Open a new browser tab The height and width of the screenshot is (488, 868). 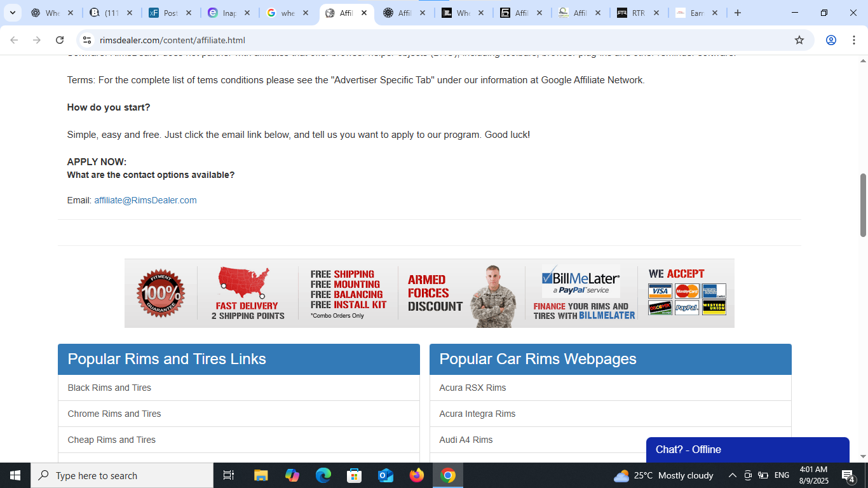coord(738,13)
